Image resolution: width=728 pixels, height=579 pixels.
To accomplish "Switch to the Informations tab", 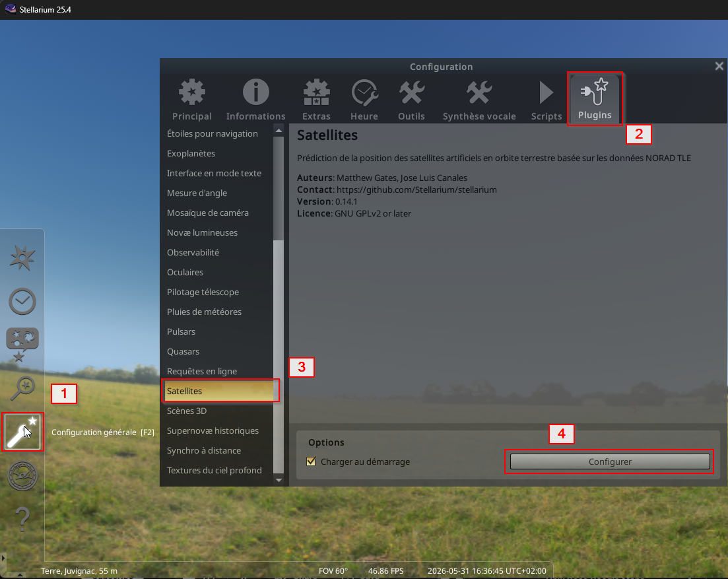I will pos(256,100).
